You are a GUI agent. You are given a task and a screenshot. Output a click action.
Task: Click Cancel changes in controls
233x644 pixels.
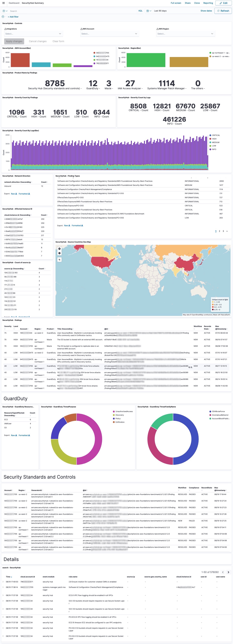(x=38, y=41)
